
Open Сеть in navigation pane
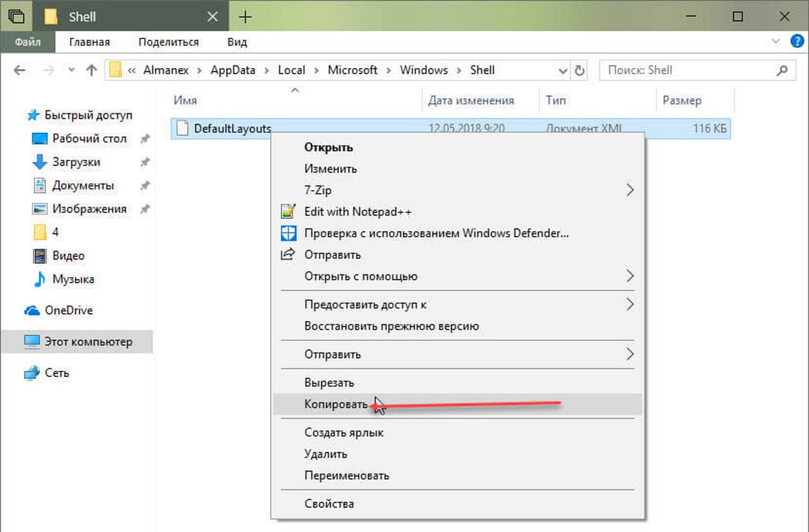(57, 373)
